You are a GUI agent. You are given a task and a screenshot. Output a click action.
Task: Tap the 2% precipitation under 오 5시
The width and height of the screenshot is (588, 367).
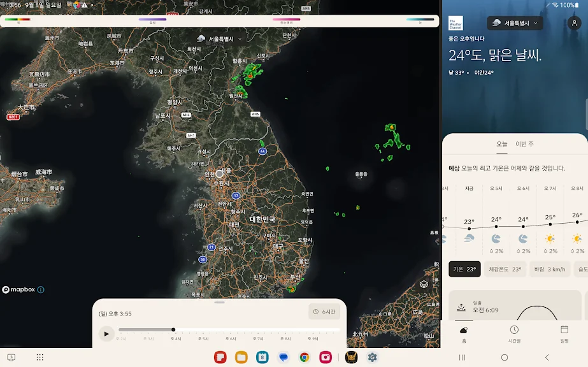point(496,251)
